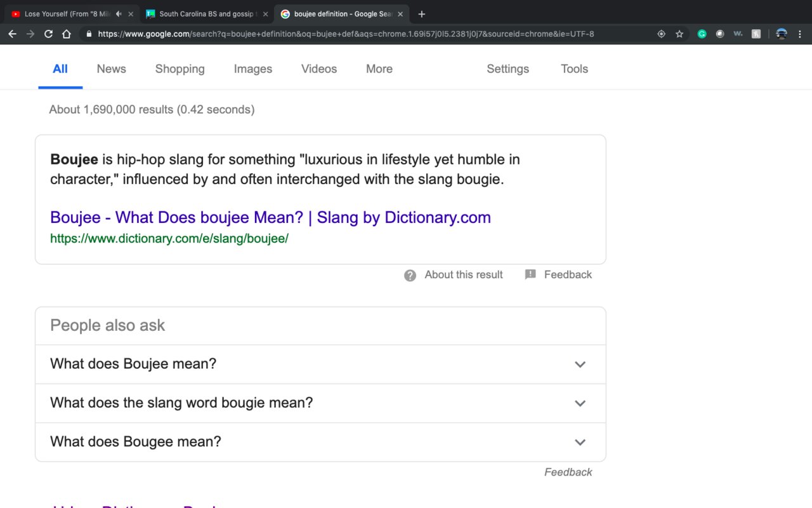Bookmark this page with the star

[x=679, y=34]
